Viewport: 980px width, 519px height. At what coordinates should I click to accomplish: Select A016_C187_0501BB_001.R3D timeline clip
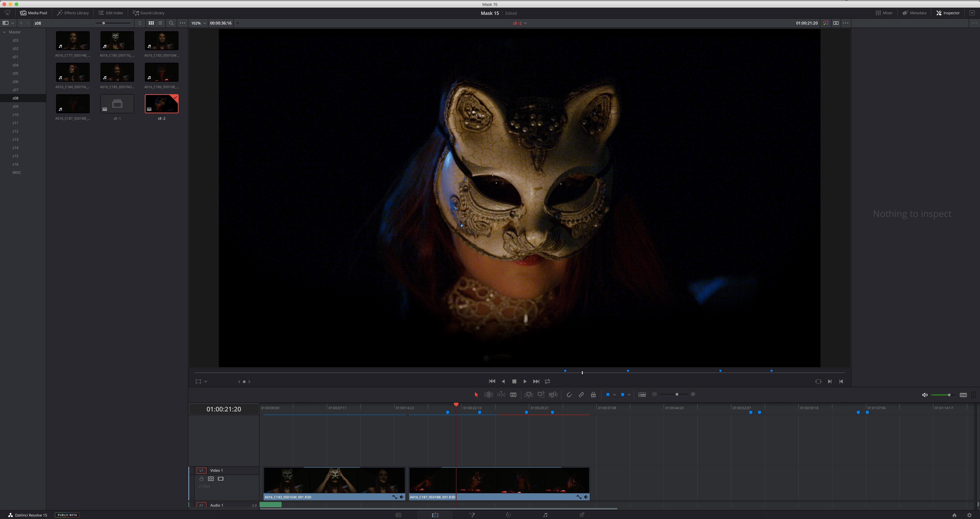click(x=499, y=484)
